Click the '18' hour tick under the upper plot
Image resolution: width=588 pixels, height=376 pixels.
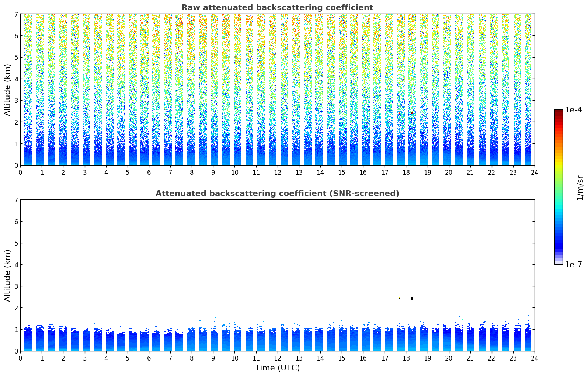click(406, 173)
